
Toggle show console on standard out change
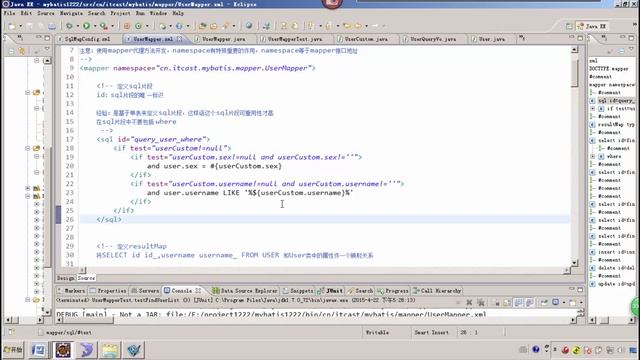[518, 302]
